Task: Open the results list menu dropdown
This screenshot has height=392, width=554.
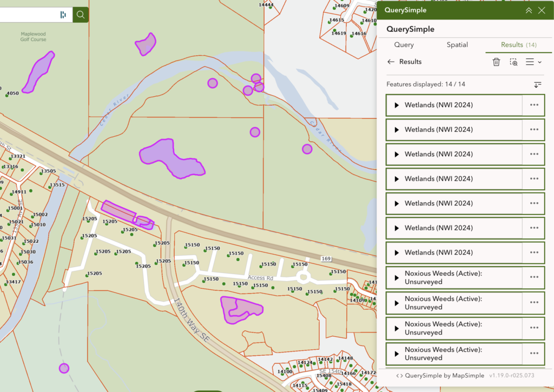Action: [533, 62]
